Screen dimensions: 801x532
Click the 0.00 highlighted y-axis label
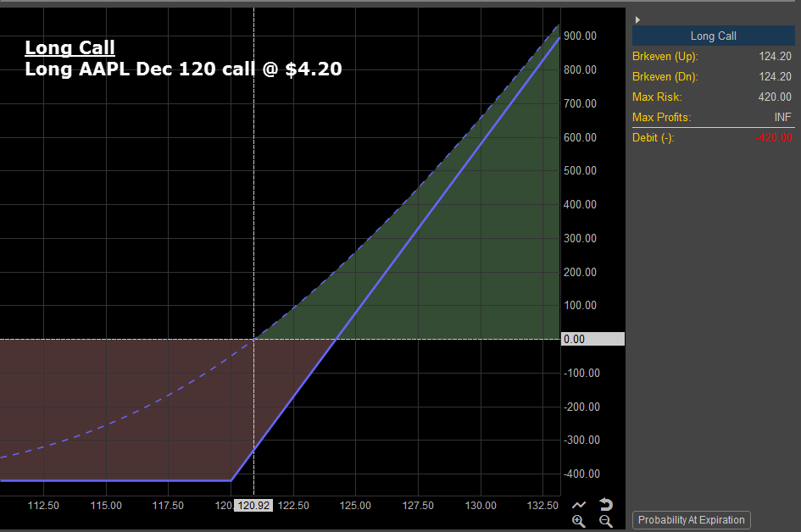592,339
